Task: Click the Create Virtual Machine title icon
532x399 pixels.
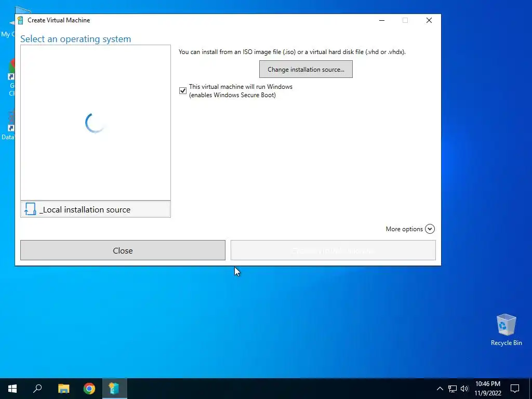Action: point(20,20)
